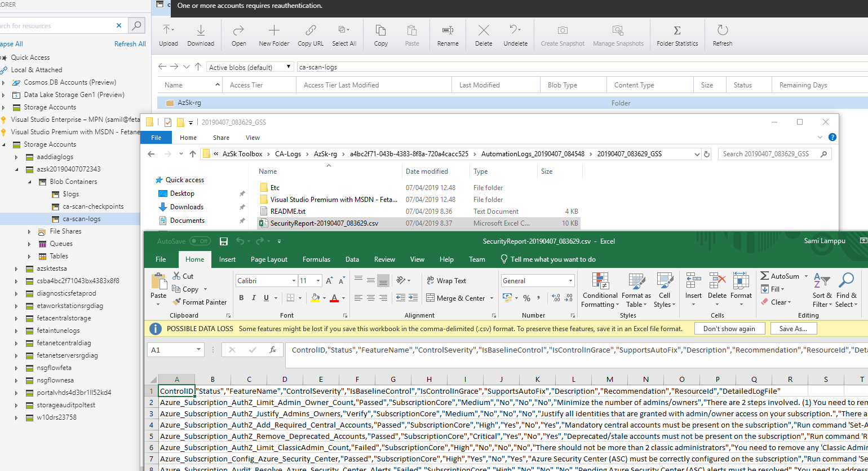Switch to the Page Layout ribbon tab
This screenshot has width=868, height=471.
tap(269, 259)
